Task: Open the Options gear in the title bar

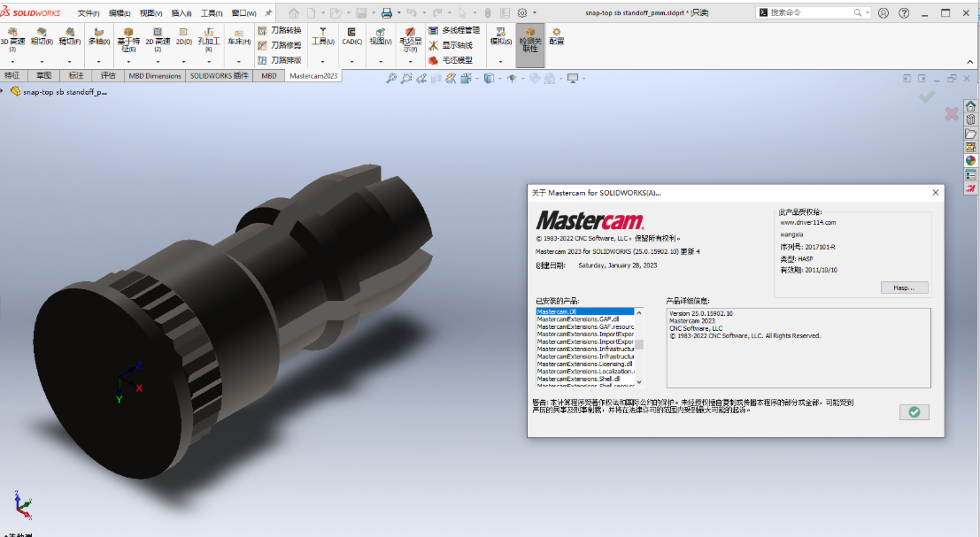Action: (x=522, y=12)
